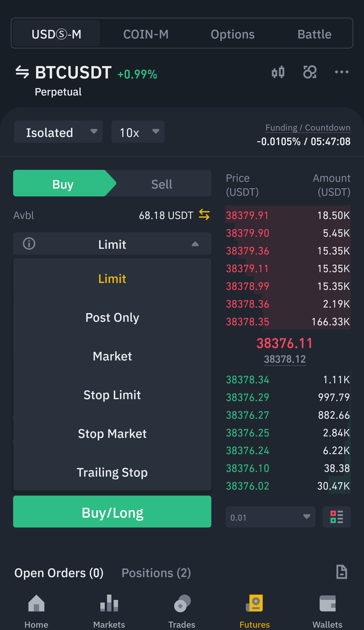Change the order book layout with red-green icon
This screenshot has width=364, height=630.
(336, 517)
